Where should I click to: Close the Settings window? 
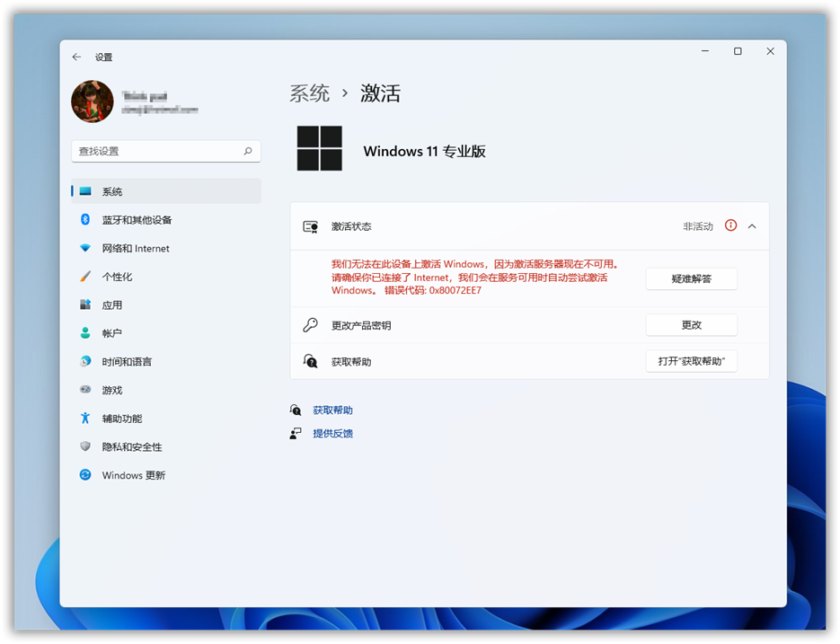(x=770, y=51)
